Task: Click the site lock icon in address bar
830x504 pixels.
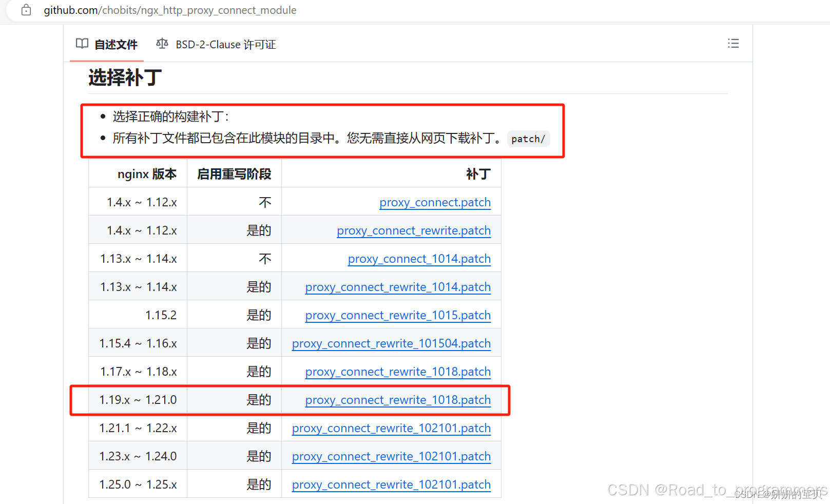Action: [x=26, y=10]
